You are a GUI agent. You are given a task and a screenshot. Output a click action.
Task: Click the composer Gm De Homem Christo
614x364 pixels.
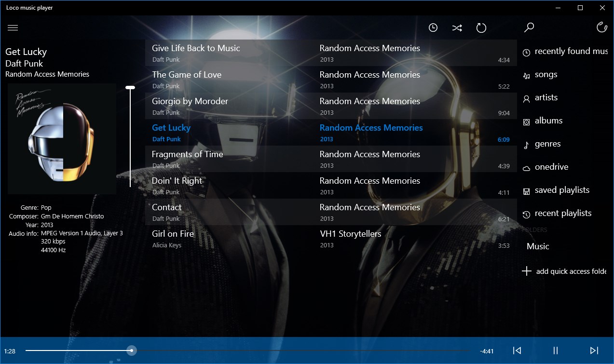coord(72,216)
